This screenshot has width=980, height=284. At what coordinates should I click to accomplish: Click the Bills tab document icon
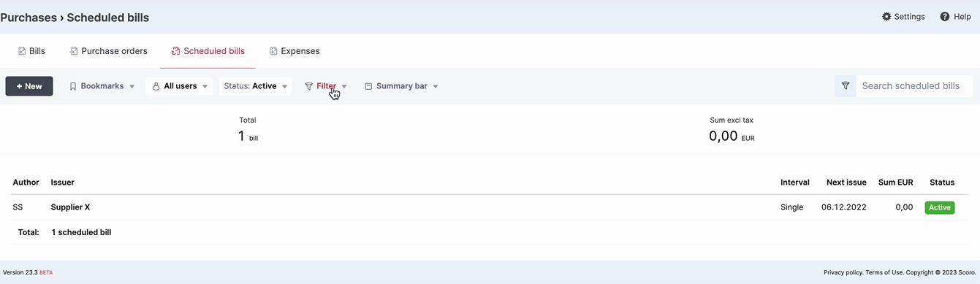point(21,51)
